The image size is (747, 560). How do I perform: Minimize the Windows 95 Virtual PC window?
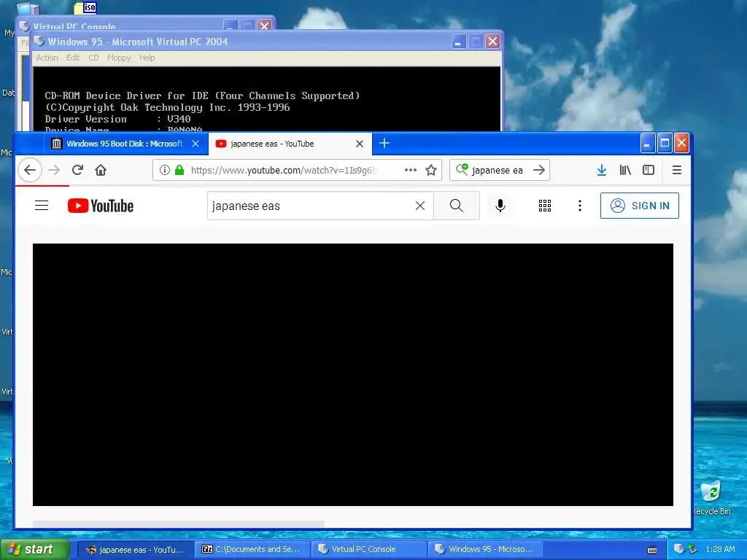[x=458, y=42]
